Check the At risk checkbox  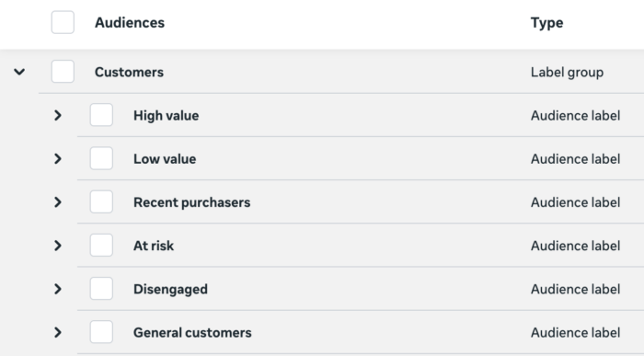pyautogui.click(x=101, y=245)
